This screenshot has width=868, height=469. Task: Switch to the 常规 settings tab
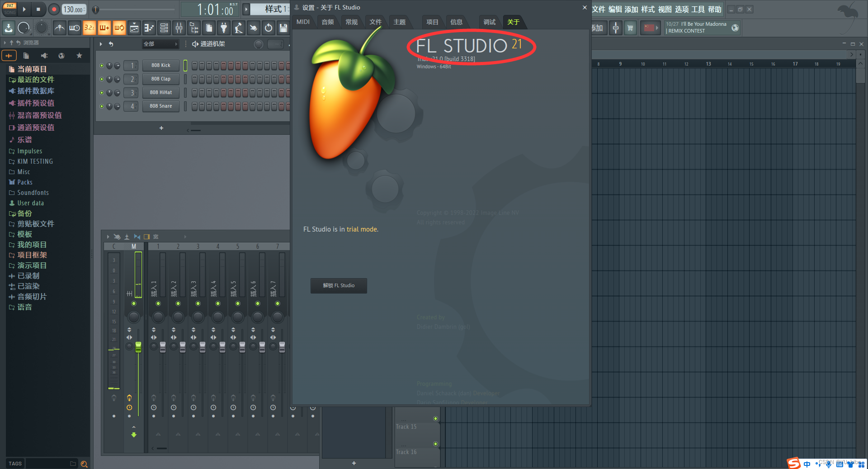point(351,22)
